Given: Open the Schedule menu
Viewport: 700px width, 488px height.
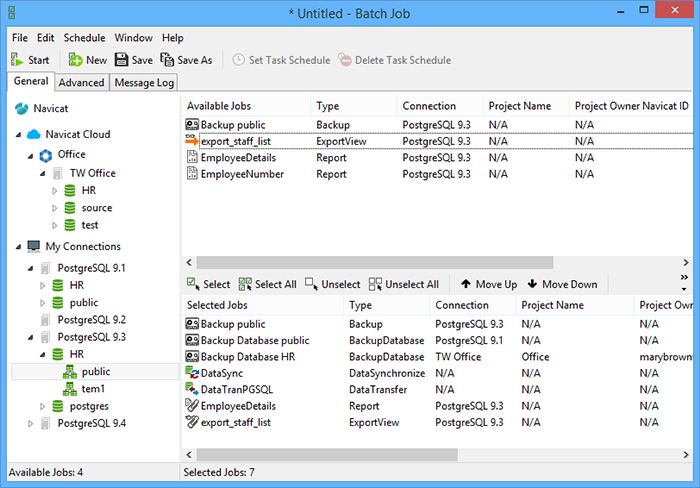Looking at the screenshot, I should coord(84,38).
